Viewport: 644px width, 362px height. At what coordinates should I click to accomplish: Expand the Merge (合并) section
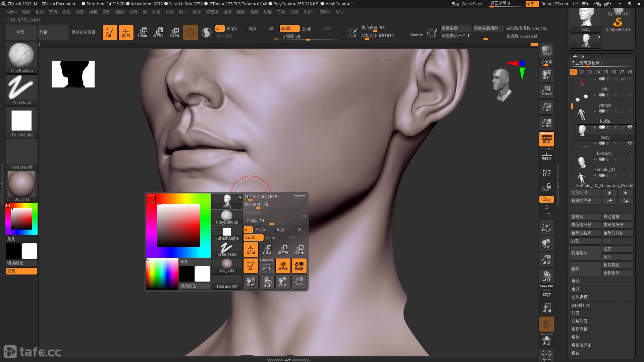point(601,289)
